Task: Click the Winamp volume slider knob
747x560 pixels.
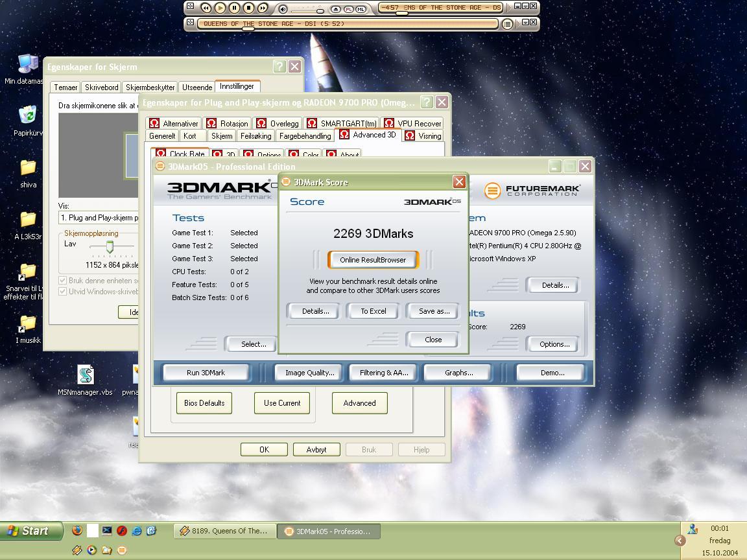Action: pos(320,10)
